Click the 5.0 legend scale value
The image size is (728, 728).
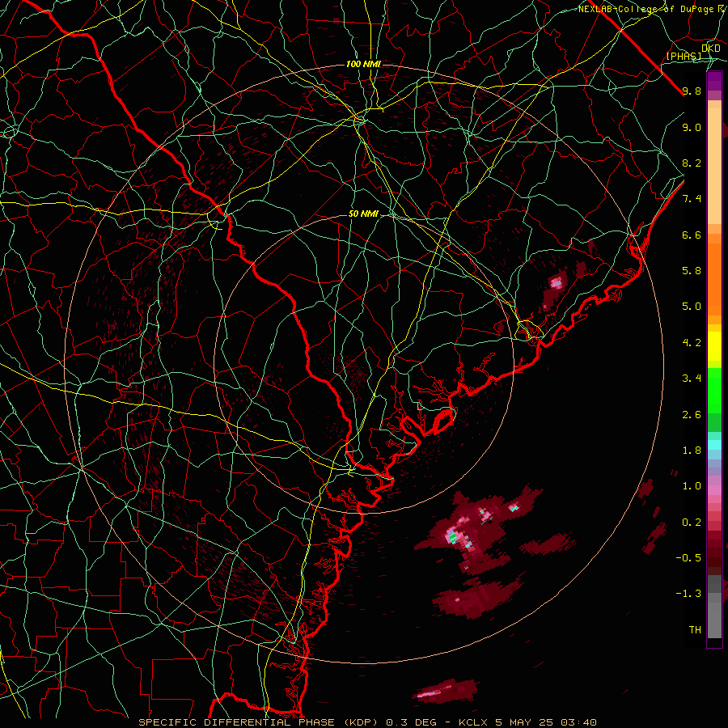[x=692, y=307]
